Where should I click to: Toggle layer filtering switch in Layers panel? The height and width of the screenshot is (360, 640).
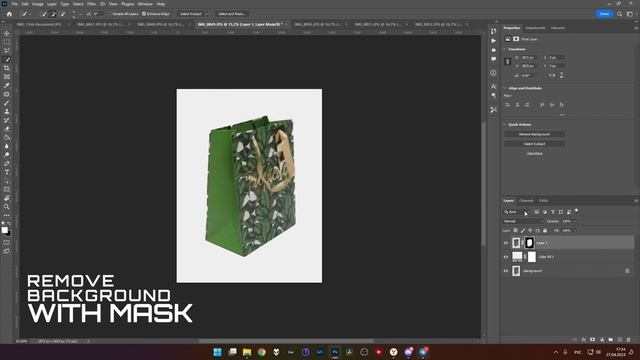click(x=576, y=211)
